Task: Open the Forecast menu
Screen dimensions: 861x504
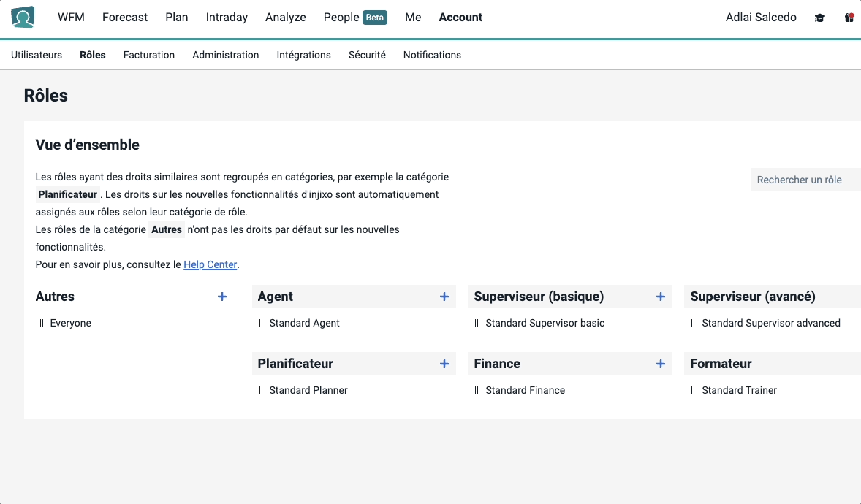Action: pos(124,18)
